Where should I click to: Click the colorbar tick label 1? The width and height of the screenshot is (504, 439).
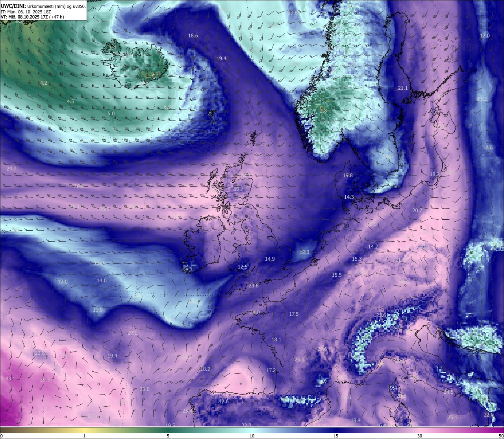(84, 436)
